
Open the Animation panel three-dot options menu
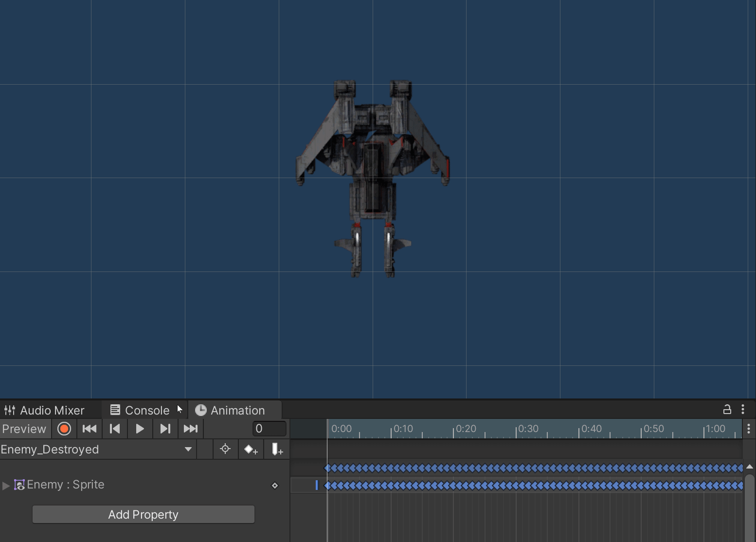point(743,410)
